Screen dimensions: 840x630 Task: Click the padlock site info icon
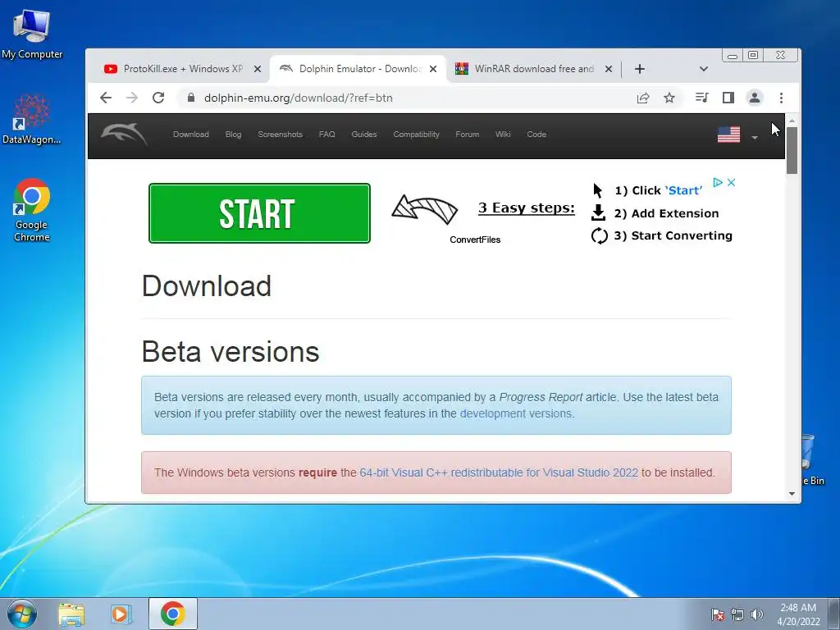coord(190,98)
